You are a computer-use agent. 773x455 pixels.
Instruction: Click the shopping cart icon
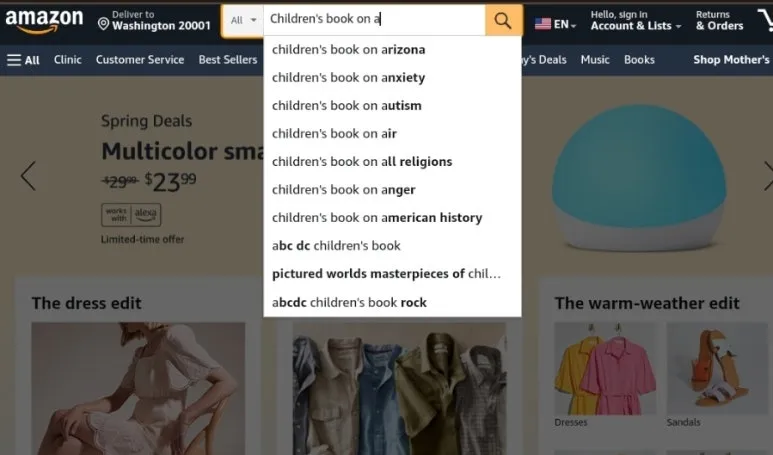click(x=765, y=21)
